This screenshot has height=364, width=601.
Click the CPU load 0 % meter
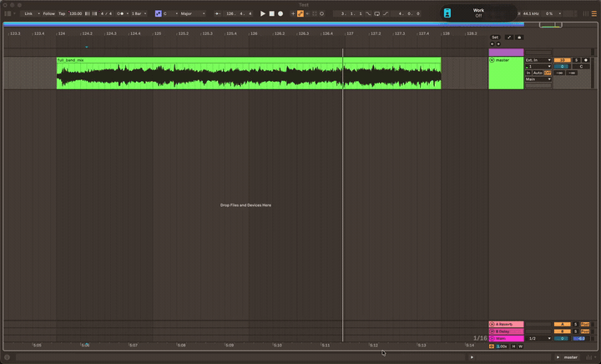point(549,13)
